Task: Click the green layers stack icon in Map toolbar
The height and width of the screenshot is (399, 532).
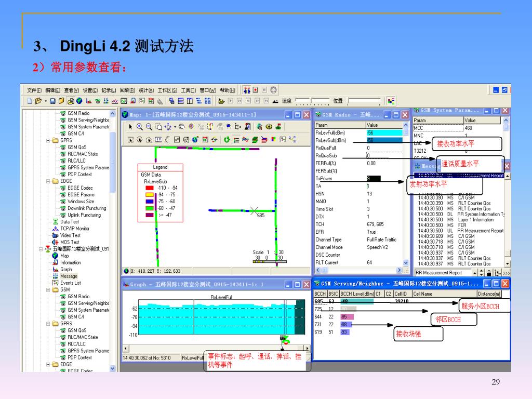Action: (x=255, y=139)
